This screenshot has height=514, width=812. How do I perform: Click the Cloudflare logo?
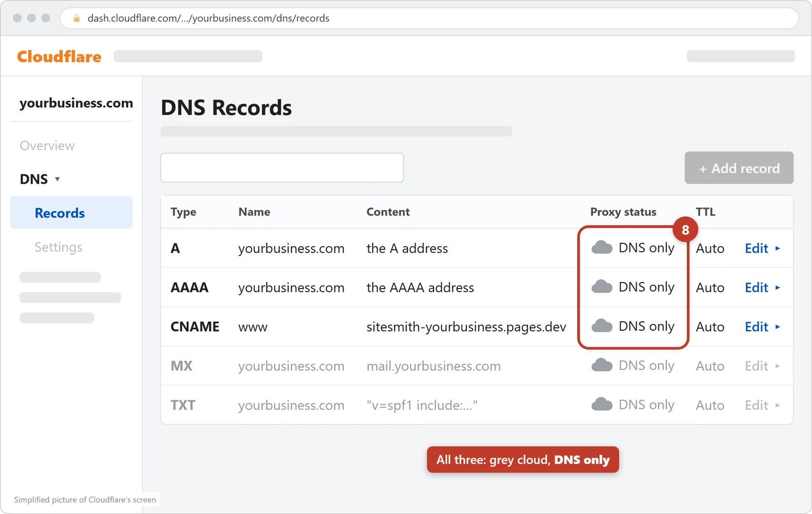pos(59,56)
